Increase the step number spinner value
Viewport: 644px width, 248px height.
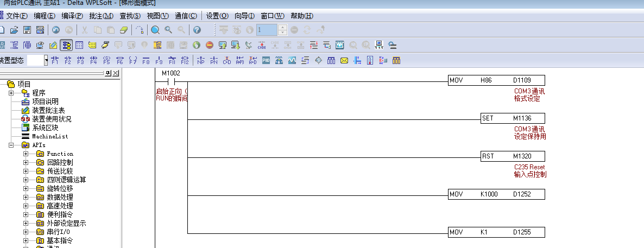[282, 27]
